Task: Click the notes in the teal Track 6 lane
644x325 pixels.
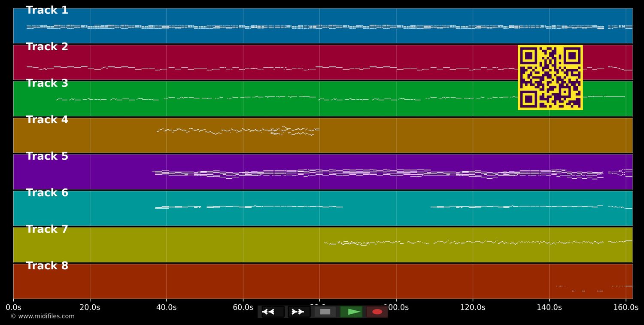Action: [x=249, y=207]
